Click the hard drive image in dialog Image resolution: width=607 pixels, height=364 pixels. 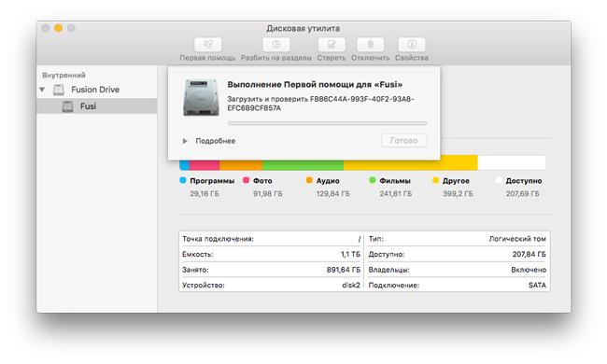(201, 97)
